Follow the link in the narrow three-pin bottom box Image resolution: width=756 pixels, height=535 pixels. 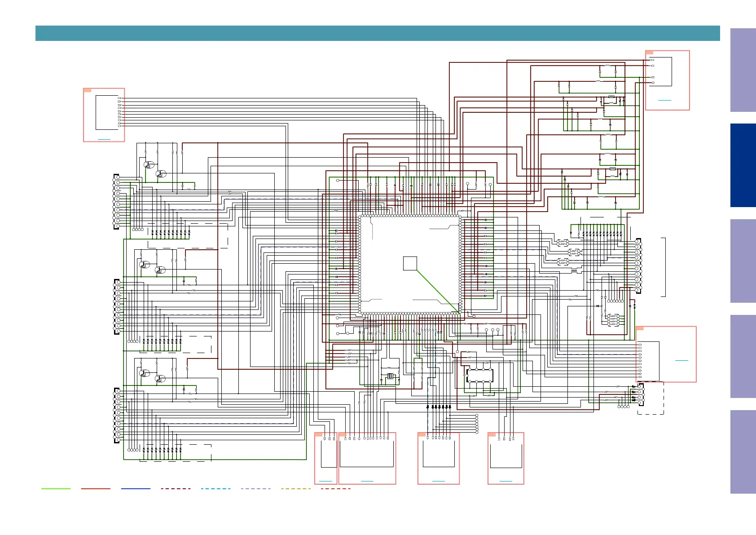[x=325, y=481]
